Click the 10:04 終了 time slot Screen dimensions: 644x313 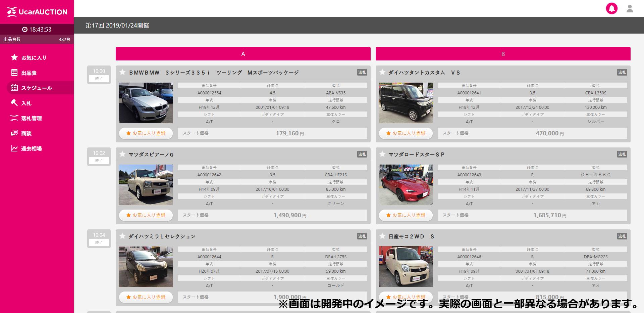pos(99,238)
